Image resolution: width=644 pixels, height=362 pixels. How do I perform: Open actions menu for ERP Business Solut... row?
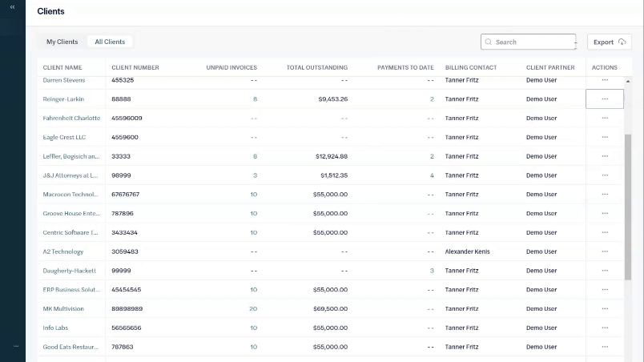[x=605, y=290]
